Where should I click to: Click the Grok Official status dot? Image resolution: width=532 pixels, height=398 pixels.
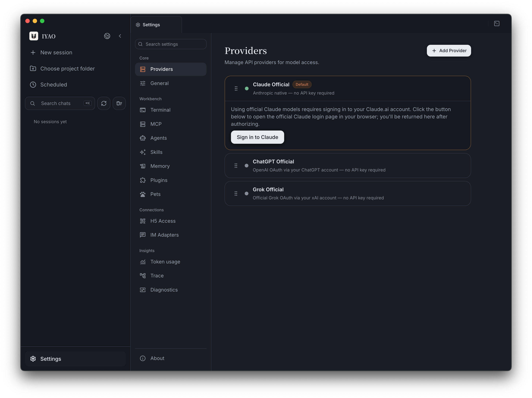[247, 193]
